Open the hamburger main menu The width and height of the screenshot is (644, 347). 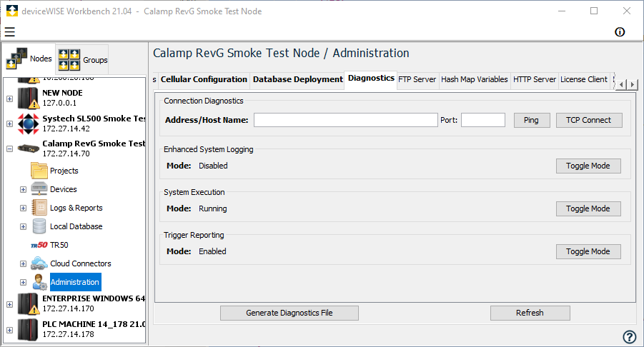[x=9, y=32]
